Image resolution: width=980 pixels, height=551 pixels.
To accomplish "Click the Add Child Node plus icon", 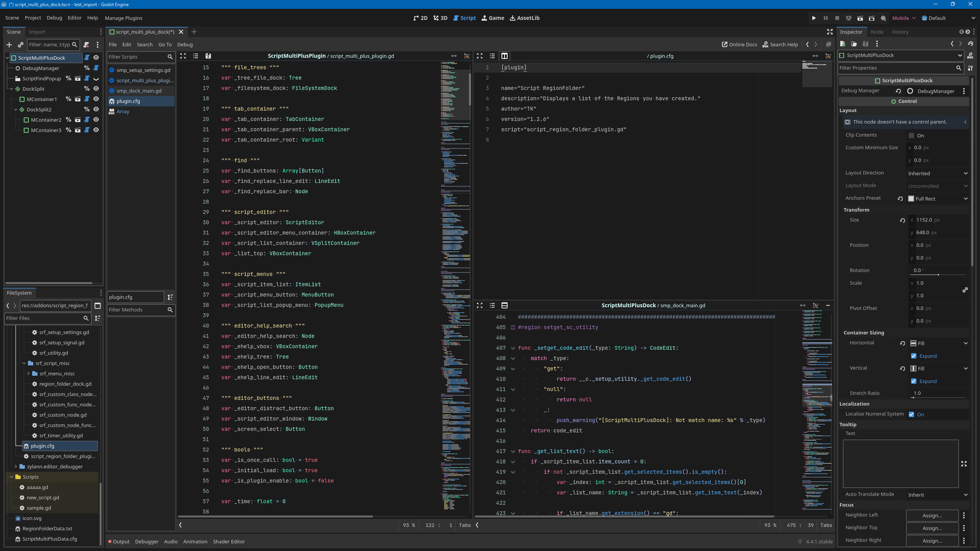I will coord(9,45).
